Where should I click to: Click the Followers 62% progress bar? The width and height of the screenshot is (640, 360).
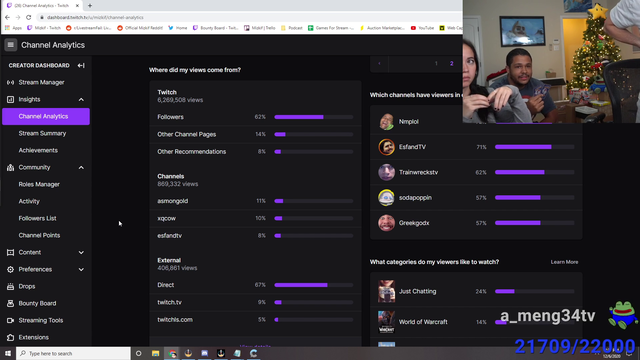coord(313,117)
